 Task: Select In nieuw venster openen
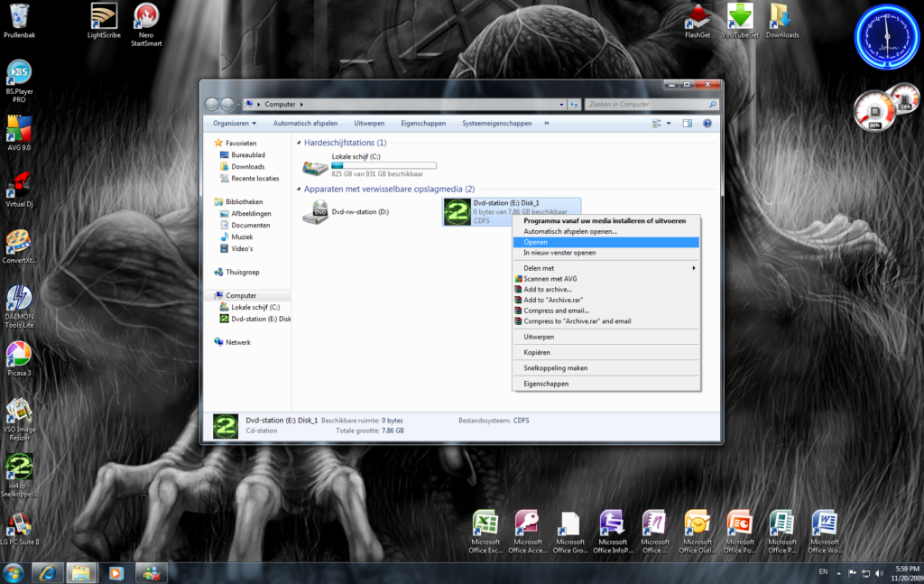coord(606,253)
